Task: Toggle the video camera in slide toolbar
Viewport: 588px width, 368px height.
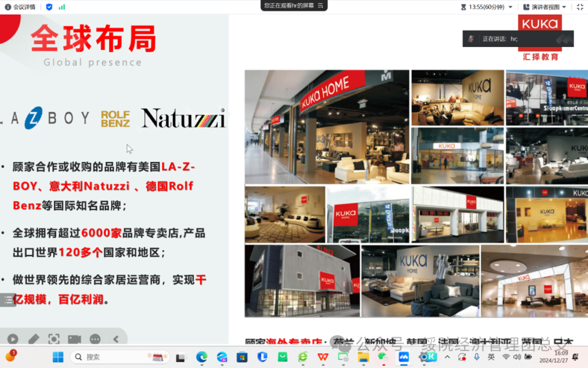Action: 75,339
